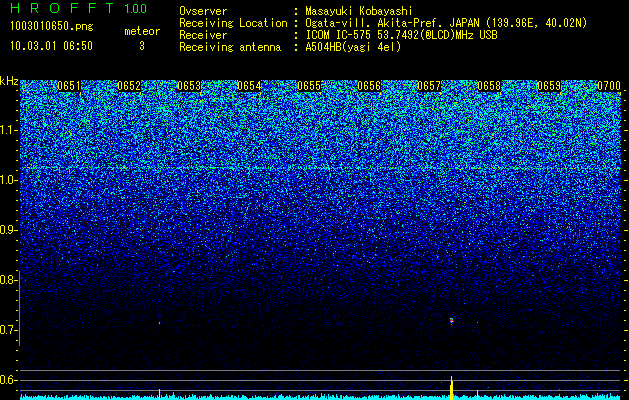The height and width of the screenshot is (400, 629).
Task: Click the 1.1 kHz frequency label
Action: coord(7,130)
